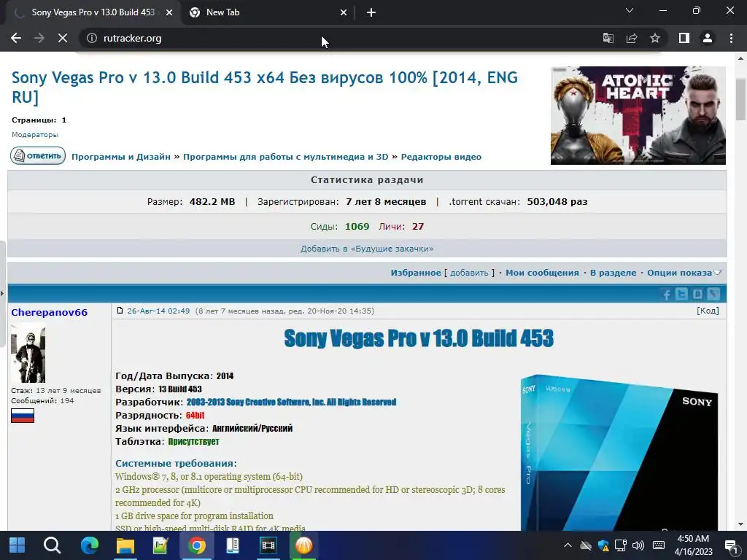Open a new browser tab
The image size is (747, 560).
click(x=371, y=13)
